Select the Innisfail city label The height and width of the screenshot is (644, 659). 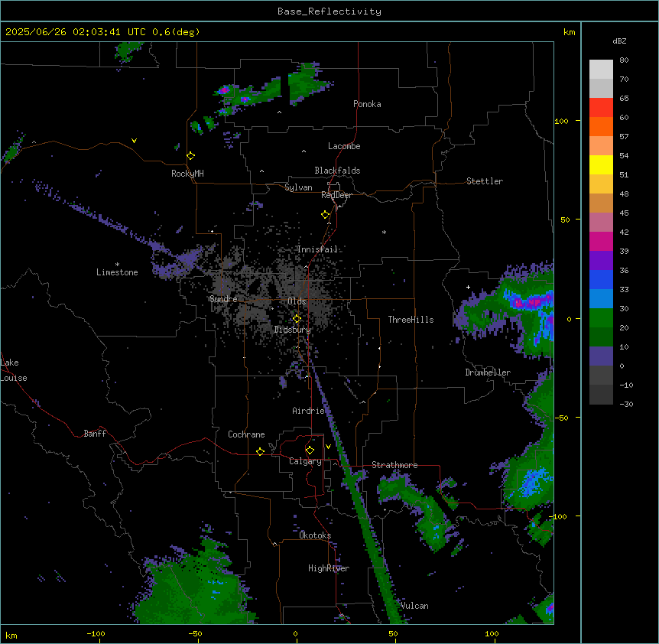317,249
